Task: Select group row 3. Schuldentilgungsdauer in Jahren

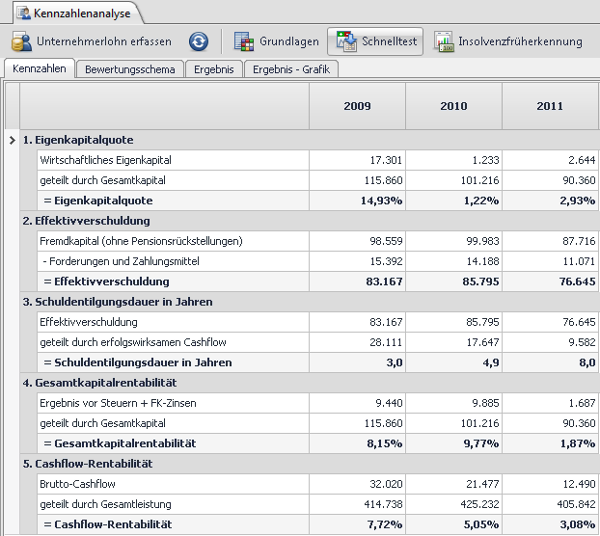Action: (309, 302)
